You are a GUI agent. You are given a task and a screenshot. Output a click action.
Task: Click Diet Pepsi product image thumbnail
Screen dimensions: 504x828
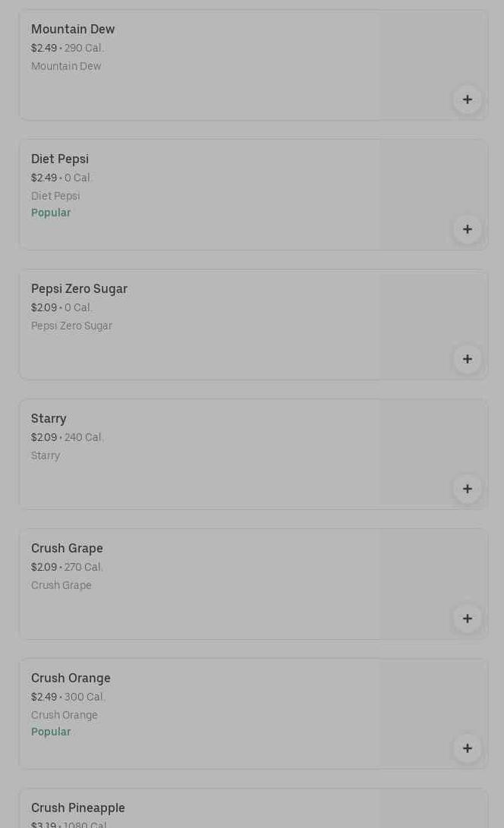pyautogui.click(x=433, y=182)
